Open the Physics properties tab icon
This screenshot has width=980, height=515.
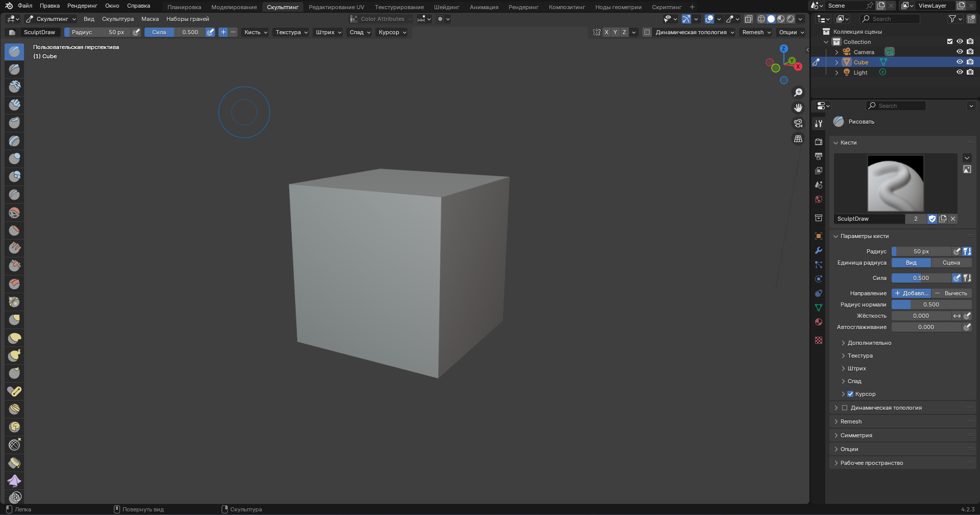point(819,279)
